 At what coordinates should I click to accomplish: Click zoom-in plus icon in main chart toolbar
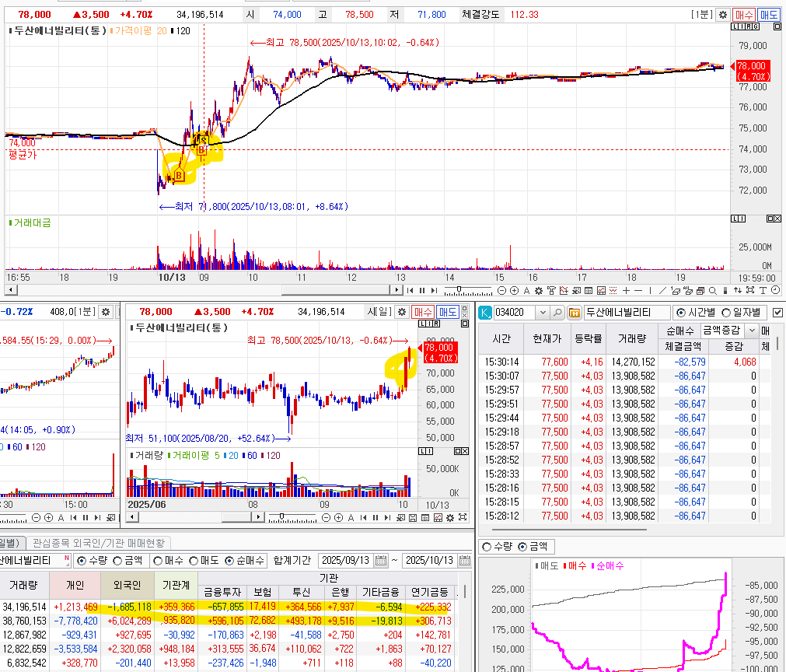(515, 290)
